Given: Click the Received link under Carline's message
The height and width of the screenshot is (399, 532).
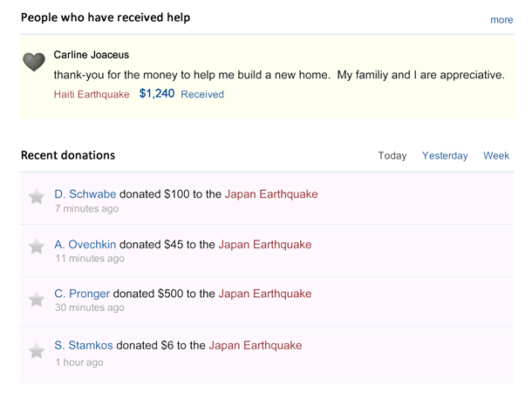Looking at the screenshot, I should coord(202,94).
